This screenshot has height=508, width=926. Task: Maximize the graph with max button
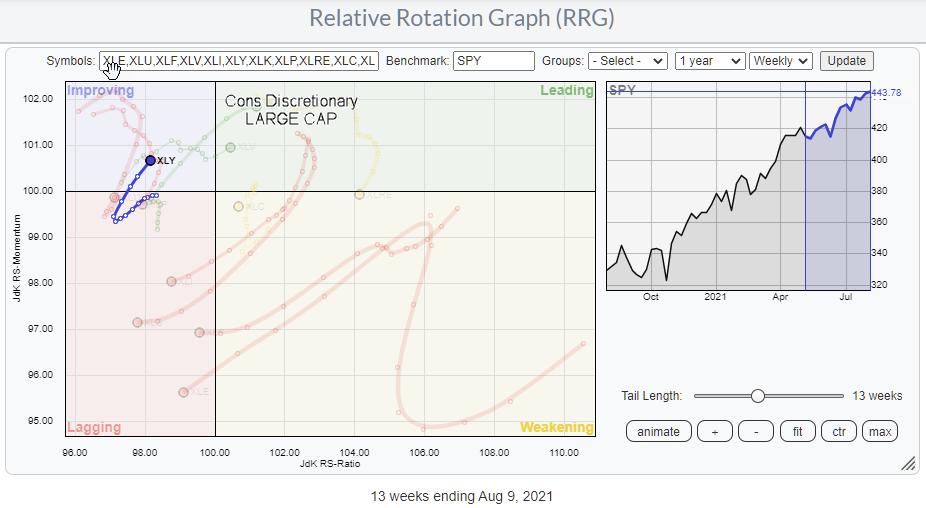tap(880, 431)
